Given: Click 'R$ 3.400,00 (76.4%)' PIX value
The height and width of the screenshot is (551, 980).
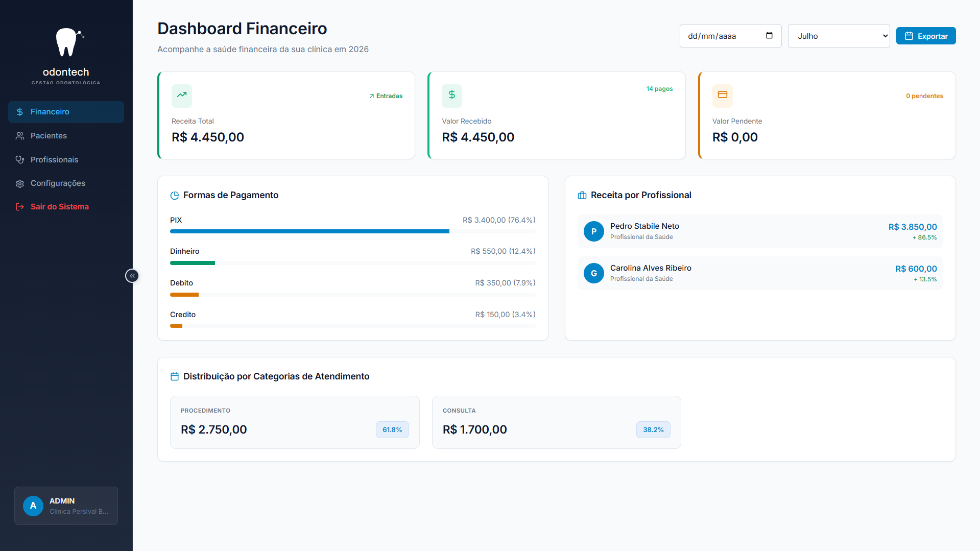Looking at the screenshot, I should point(499,220).
